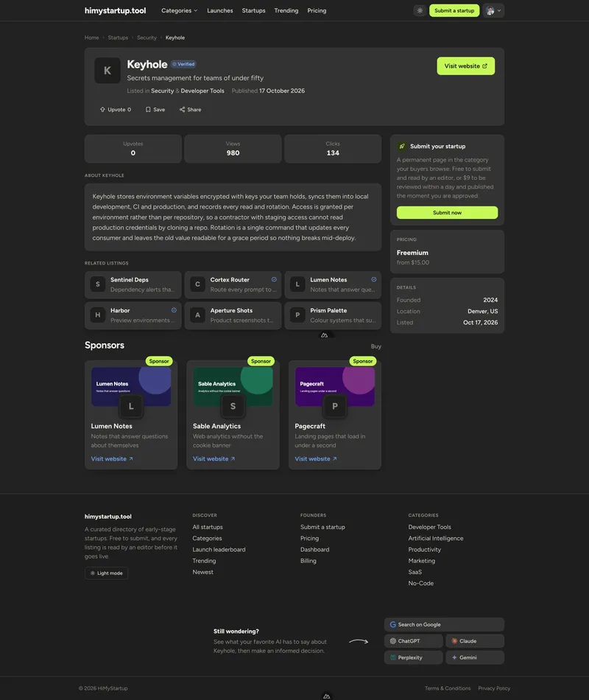The image size is (589, 700).
Task: Open SaaS footer category
Action: [x=415, y=572]
